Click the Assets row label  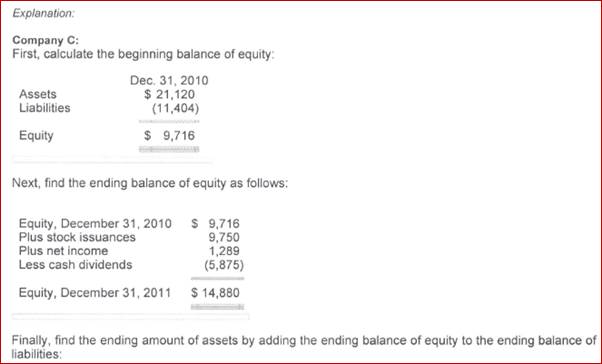tap(38, 94)
